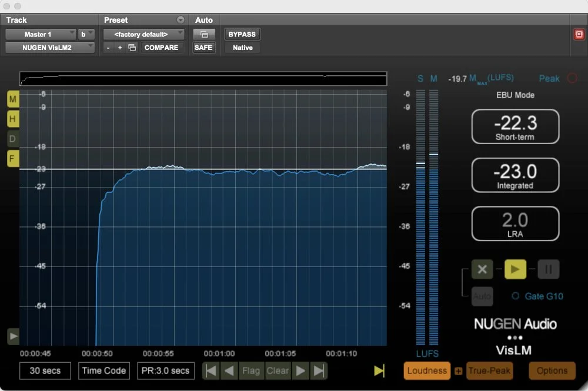Image resolution: width=588 pixels, height=391 pixels.
Task: Click the S short-term meter label
Action: click(x=420, y=78)
